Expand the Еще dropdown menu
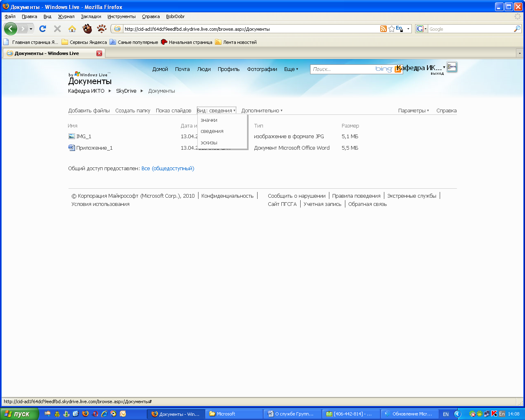This screenshot has width=525, height=420. pyautogui.click(x=291, y=69)
